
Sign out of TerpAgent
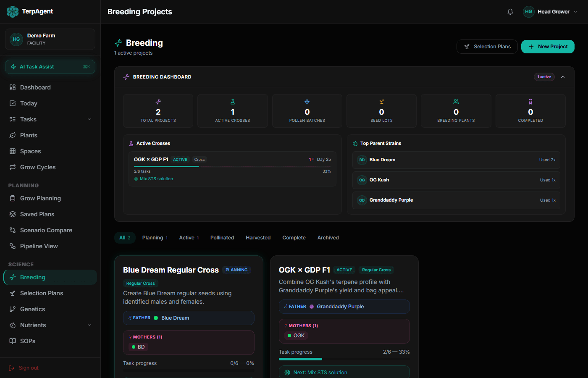point(28,367)
